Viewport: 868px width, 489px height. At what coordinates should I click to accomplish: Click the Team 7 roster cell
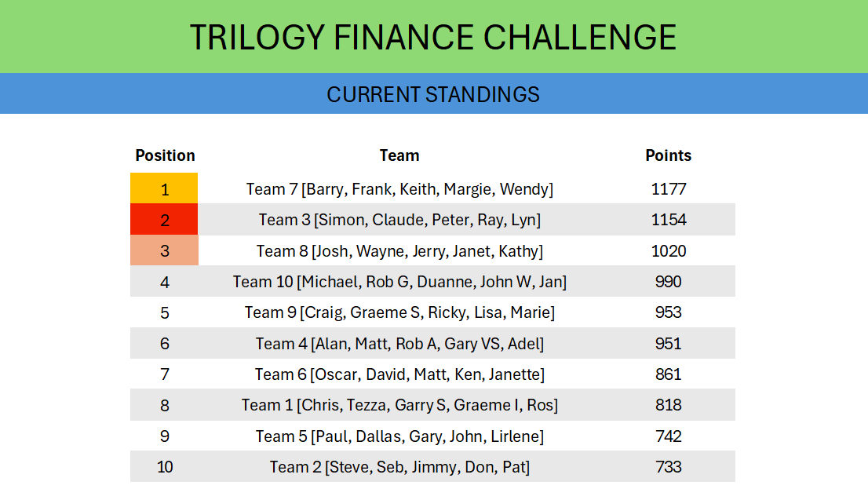coord(399,189)
